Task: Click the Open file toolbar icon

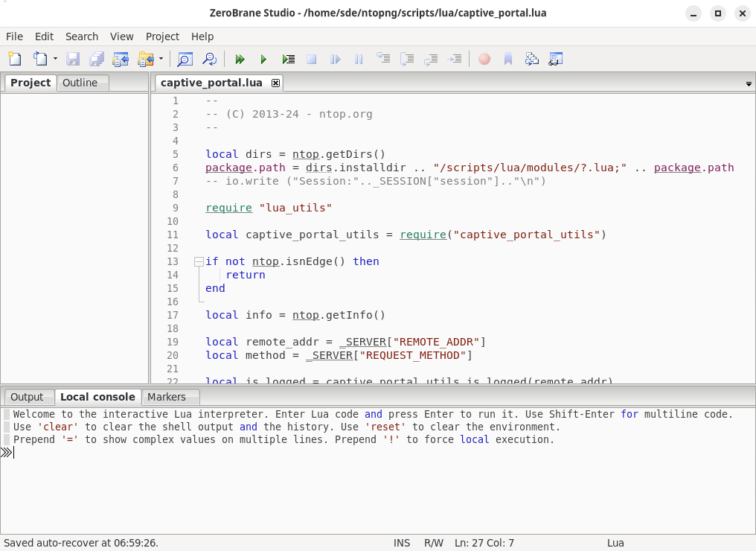Action: coord(40,59)
